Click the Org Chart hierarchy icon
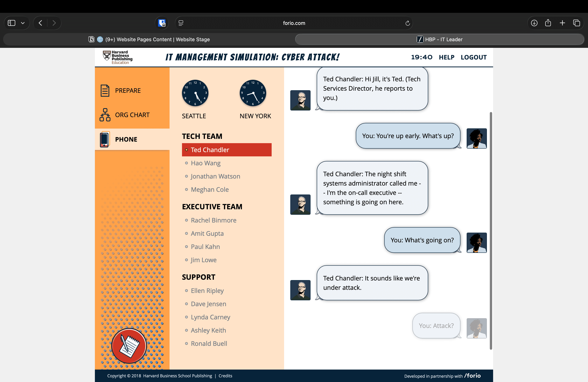The height and width of the screenshot is (382, 588). pos(105,115)
